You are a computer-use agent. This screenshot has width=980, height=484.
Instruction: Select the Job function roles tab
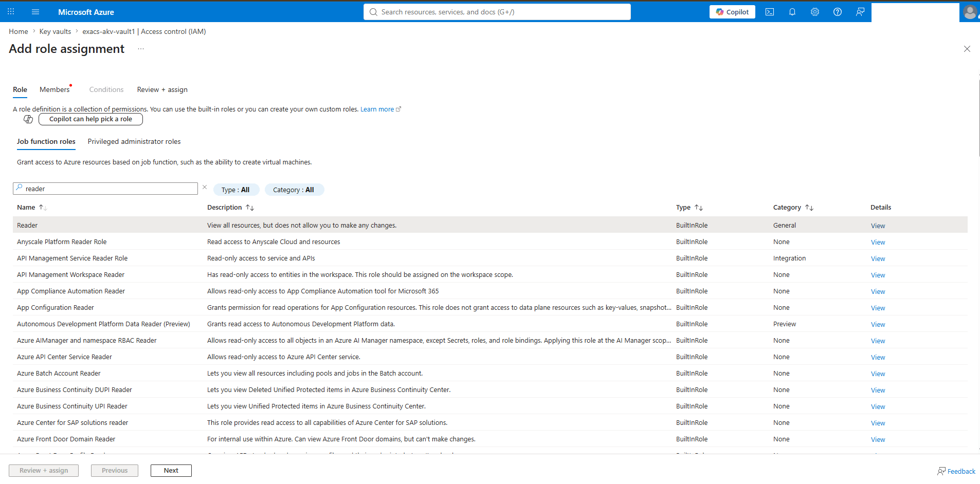[x=46, y=142]
